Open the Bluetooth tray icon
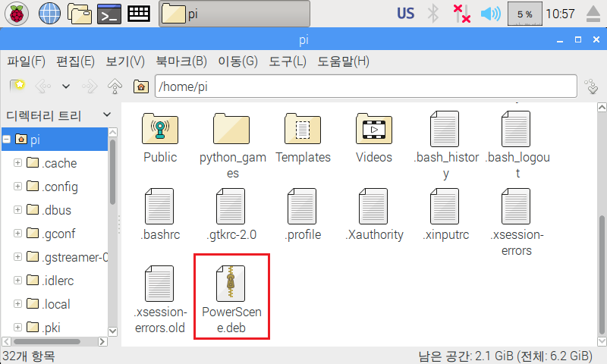Viewport: 607px width, 364px height. tap(433, 14)
